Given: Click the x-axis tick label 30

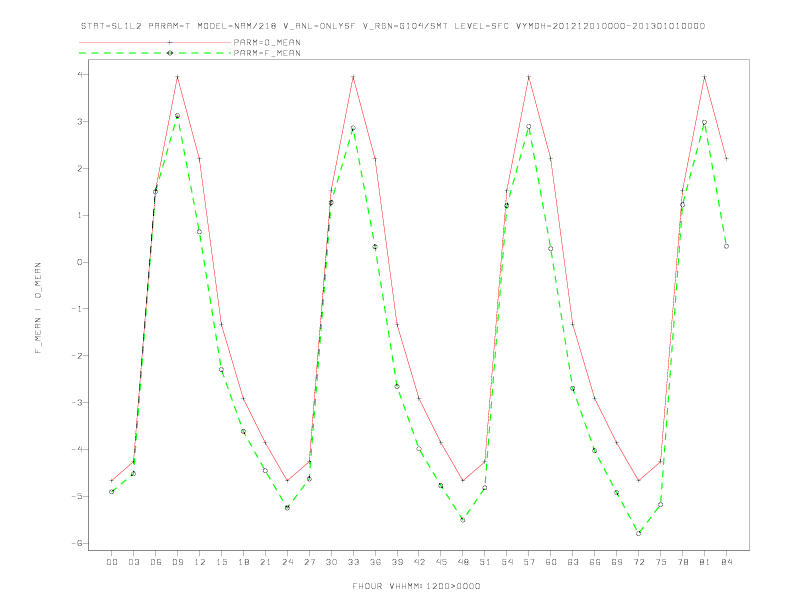Looking at the screenshot, I should tap(331, 562).
